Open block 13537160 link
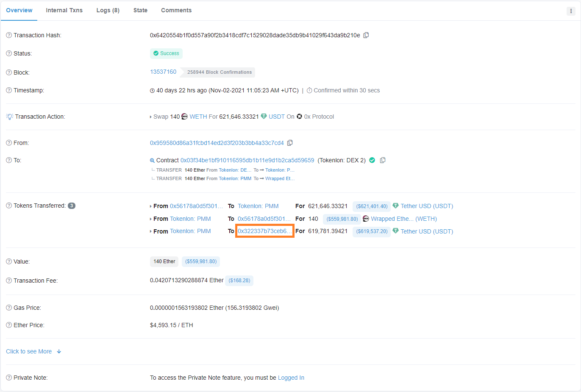Screen dimensions: 581x392 click(163, 72)
